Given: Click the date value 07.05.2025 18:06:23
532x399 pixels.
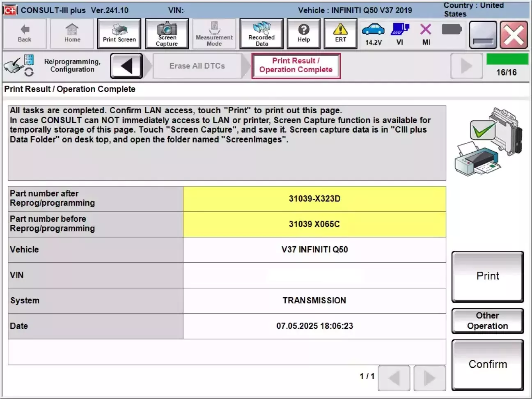Looking at the screenshot, I should click(x=314, y=326).
